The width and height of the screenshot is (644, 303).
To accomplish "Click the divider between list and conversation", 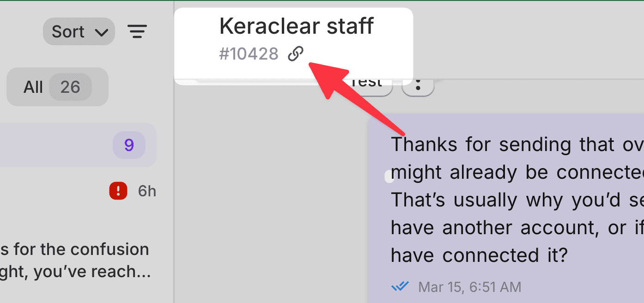I will (x=174, y=151).
